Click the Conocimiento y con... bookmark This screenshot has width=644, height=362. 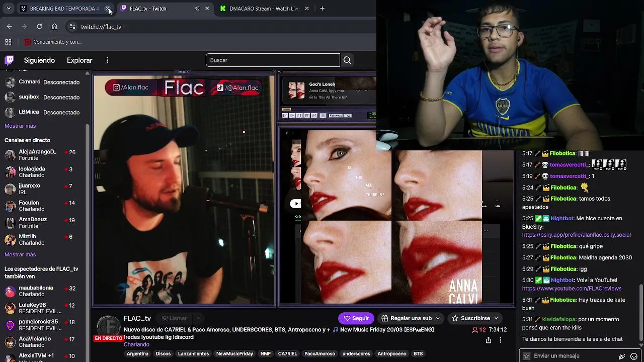[x=53, y=42]
